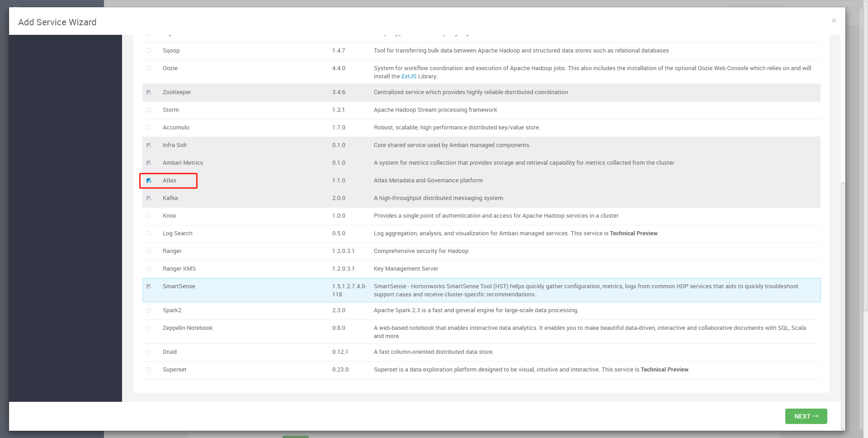This screenshot has height=438, width=868.
Task: Check the Zeppelin Notebook checkbox
Action: click(149, 328)
